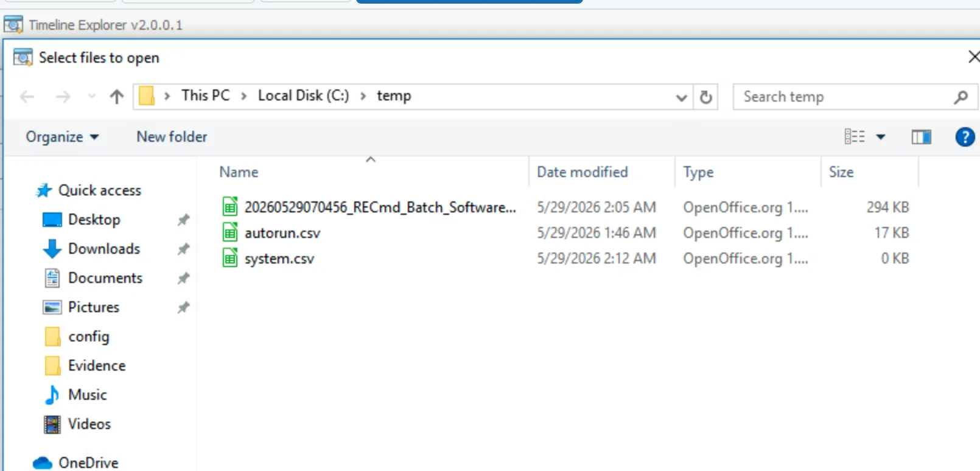Click the Quick access star icon
Screen dimensions: 980x471
(43, 190)
